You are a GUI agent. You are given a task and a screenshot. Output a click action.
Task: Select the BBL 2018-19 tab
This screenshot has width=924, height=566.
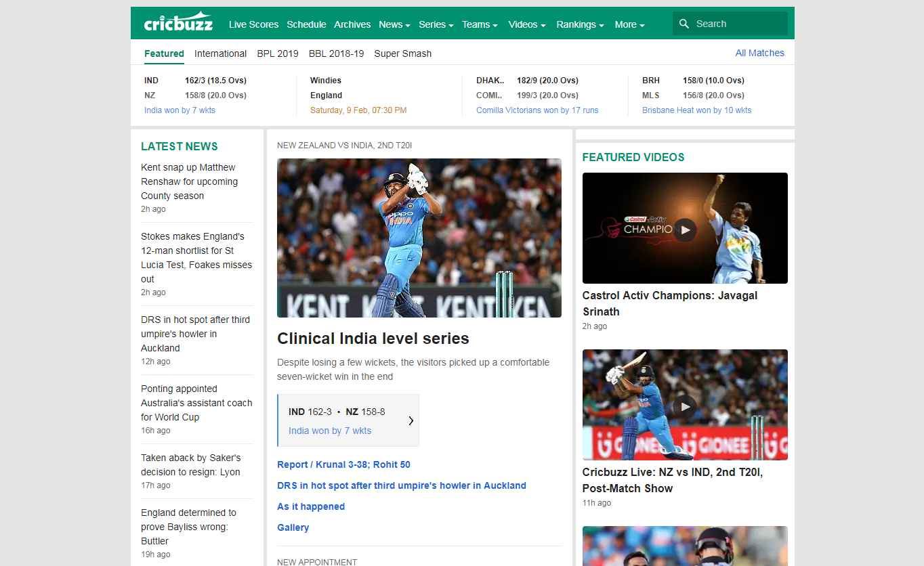pos(336,53)
